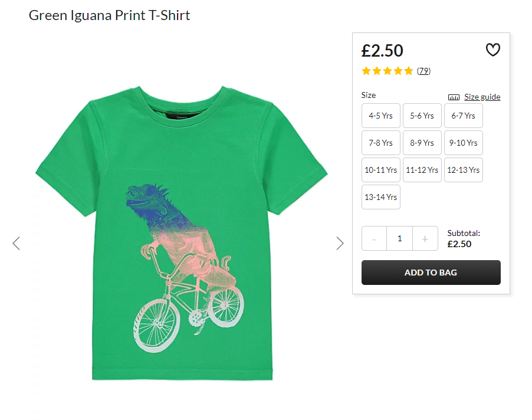The width and height of the screenshot is (532, 420).
Task: Show next product image with right arrow
Action: pyautogui.click(x=340, y=243)
